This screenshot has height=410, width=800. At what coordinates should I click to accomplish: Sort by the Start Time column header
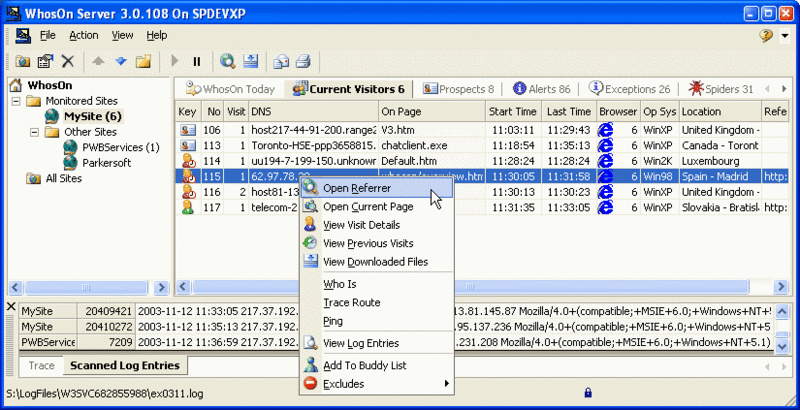pos(513,112)
